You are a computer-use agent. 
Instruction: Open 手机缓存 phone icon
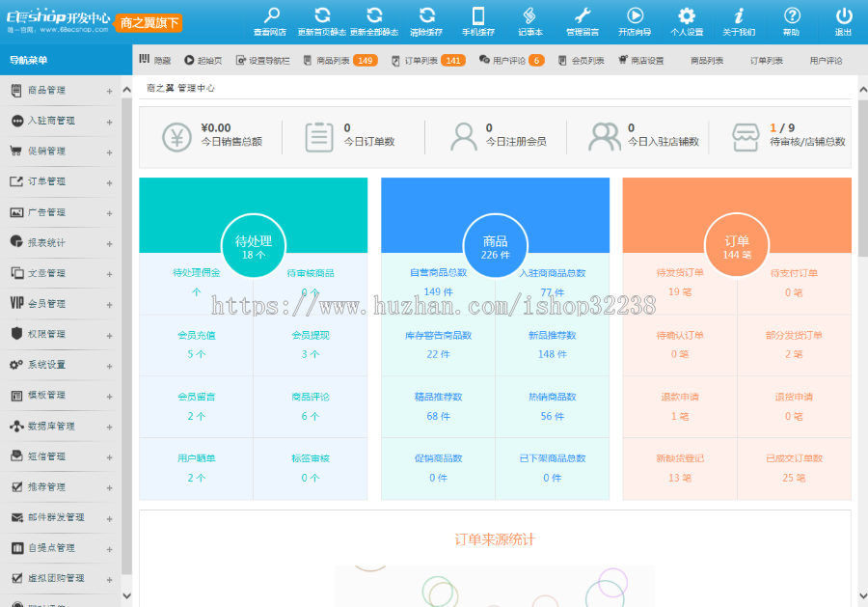coord(477,16)
